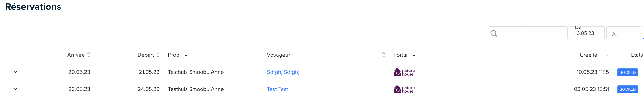The height and width of the screenshot is (98, 644).
Task: Open the Sdfghj Sdfghj guest link
Action: pyautogui.click(x=283, y=72)
